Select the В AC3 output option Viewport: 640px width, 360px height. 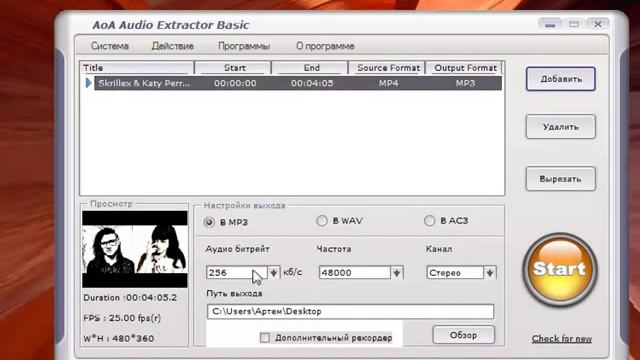(446, 221)
